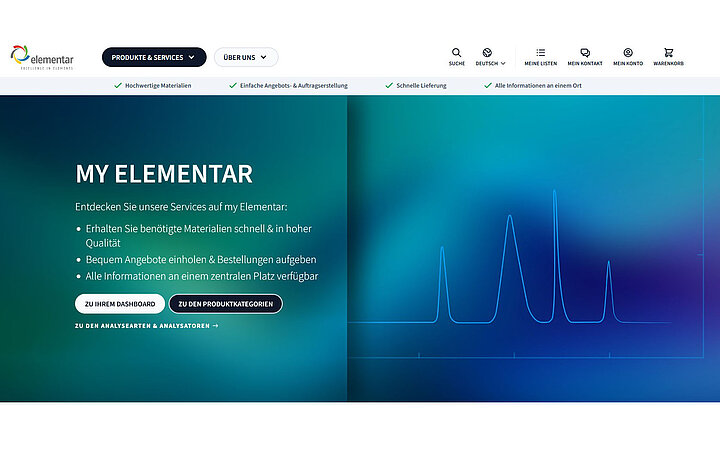Viewport: 720px width, 450px height.
Task: Click the Schnelle Lieferung text
Action: pos(421,85)
